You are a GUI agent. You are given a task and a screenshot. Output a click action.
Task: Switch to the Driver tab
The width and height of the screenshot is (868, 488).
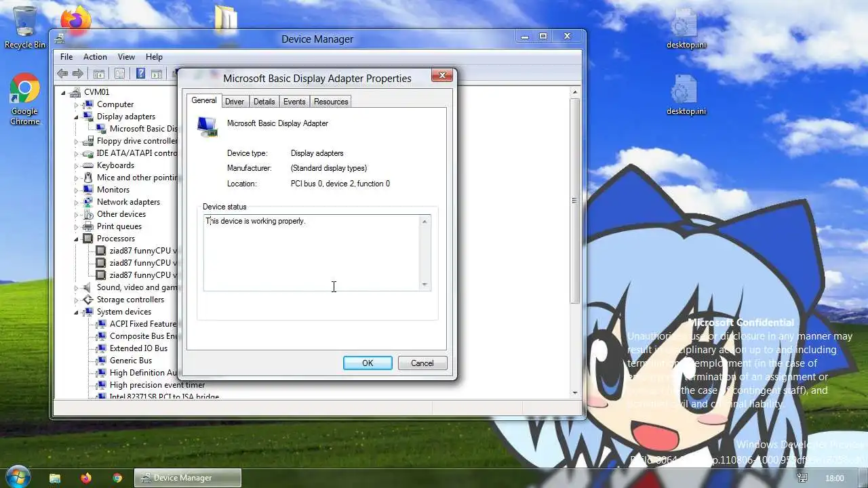pos(235,102)
